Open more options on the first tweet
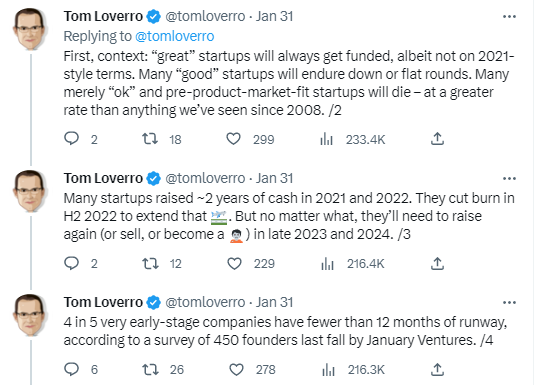Screen dimensions: 541x385 (509, 16)
